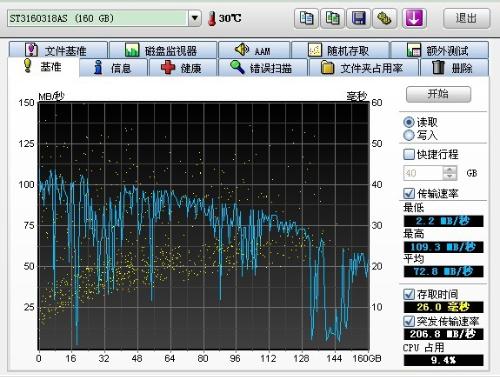Viewport: 500px width, 377px height.
Task: Click the purple minimize to tray arrow icon
Action: click(414, 18)
